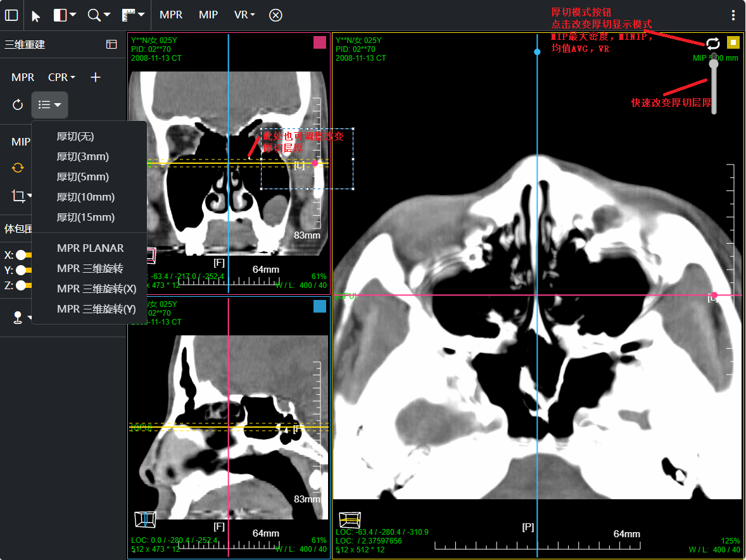The image size is (746, 560).
Task: Click orientation cube in axial view
Action: click(350, 520)
